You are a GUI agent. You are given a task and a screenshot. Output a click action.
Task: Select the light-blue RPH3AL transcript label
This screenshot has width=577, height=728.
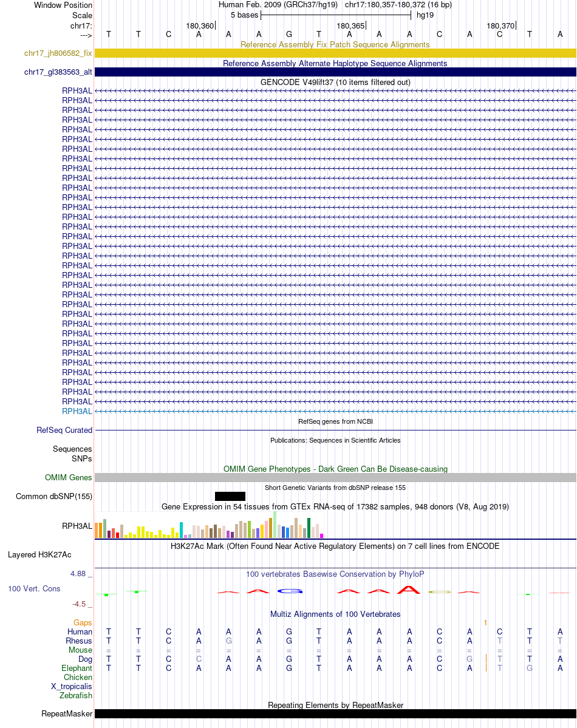[77, 411]
